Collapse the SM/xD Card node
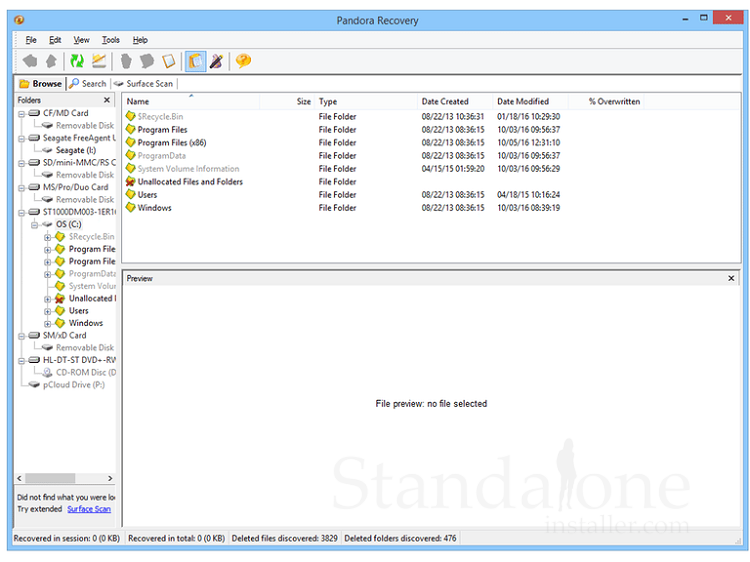750x562 pixels. coord(22,336)
